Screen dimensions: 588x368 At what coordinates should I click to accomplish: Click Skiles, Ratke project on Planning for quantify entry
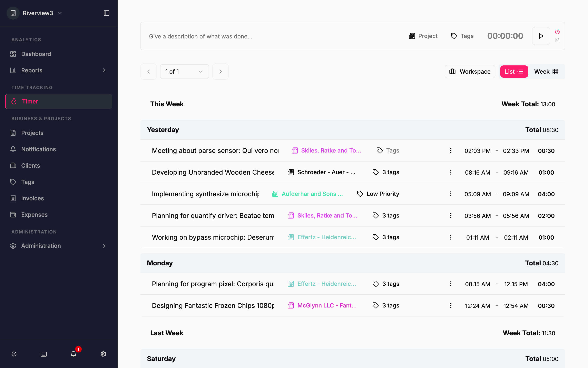[x=322, y=216]
